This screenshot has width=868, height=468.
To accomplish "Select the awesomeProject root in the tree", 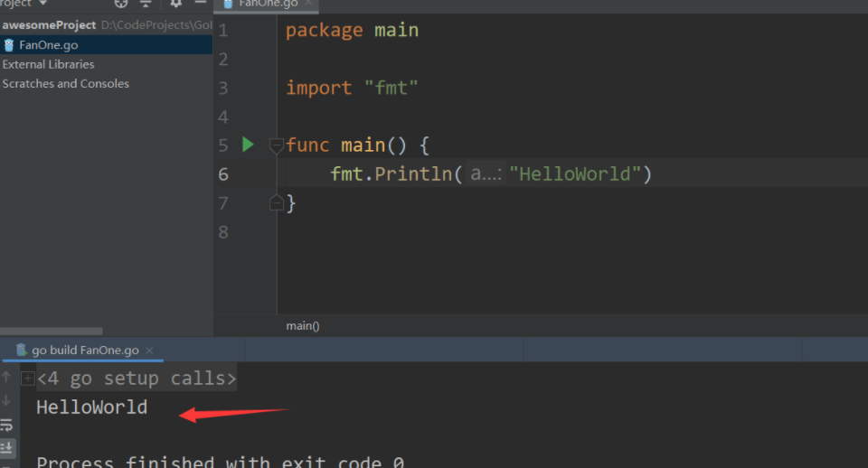I will pos(49,25).
